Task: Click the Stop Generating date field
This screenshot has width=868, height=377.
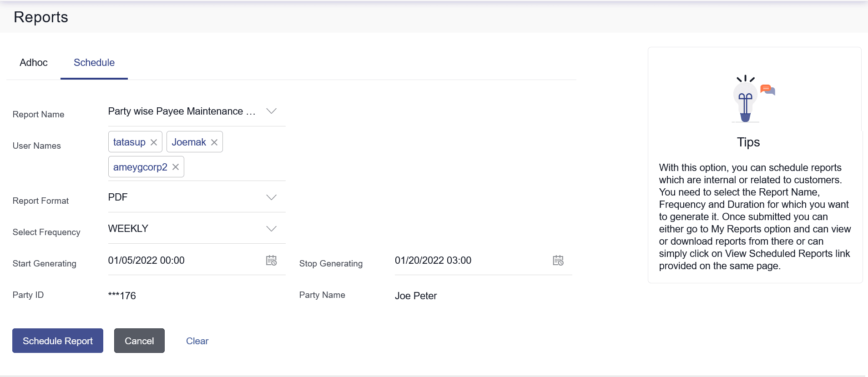Action: 469,261
